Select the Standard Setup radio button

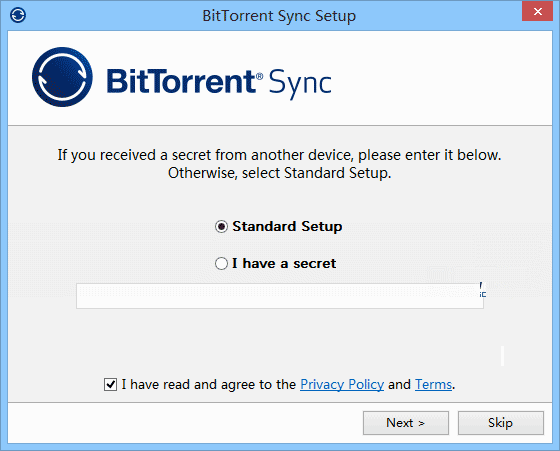coord(221,226)
